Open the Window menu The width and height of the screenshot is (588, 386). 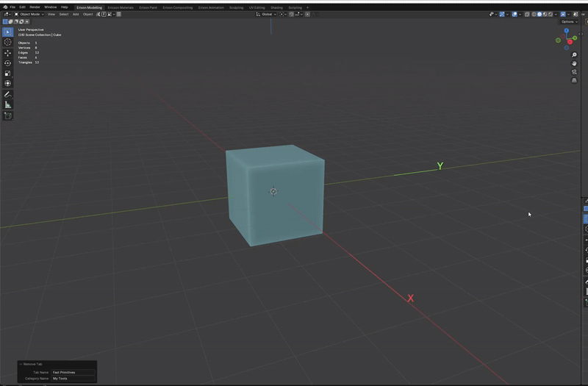tap(50, 7)
